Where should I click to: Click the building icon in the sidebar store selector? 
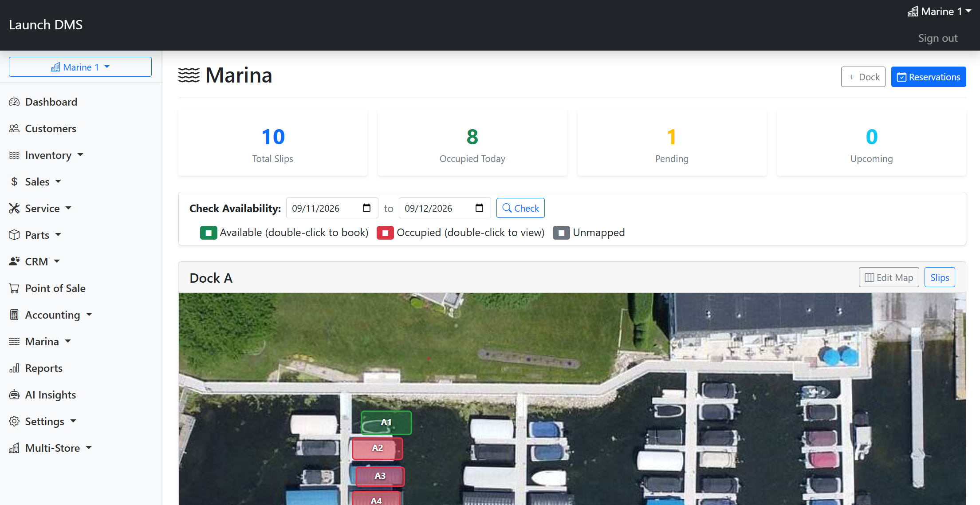tap(55, 67)
